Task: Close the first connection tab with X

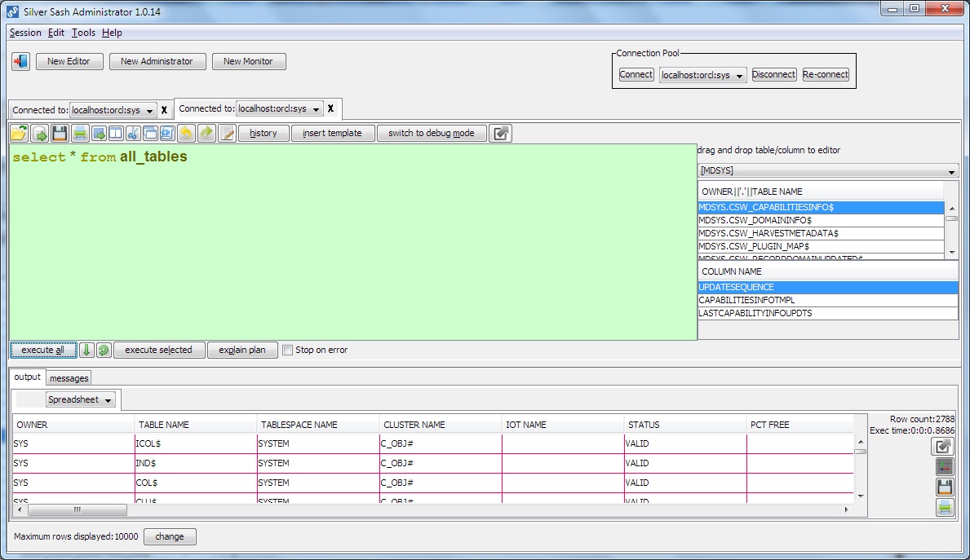Action: [x=164, y=110]
